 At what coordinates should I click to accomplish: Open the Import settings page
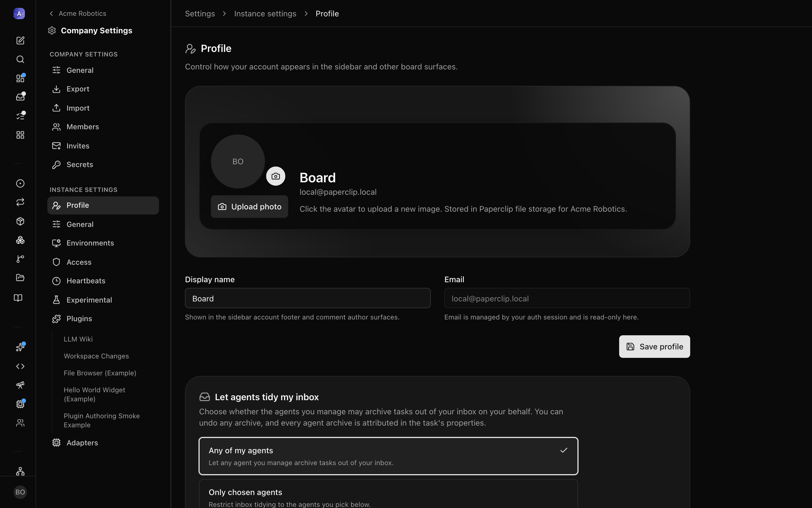[x=103, y=108]
